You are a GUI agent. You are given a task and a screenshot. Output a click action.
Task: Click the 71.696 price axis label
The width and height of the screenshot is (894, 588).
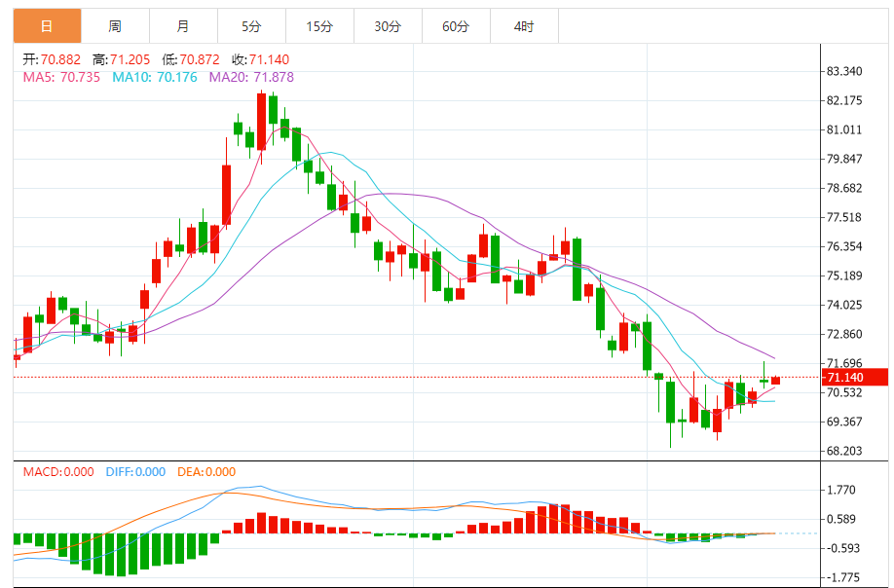[844, 363]
